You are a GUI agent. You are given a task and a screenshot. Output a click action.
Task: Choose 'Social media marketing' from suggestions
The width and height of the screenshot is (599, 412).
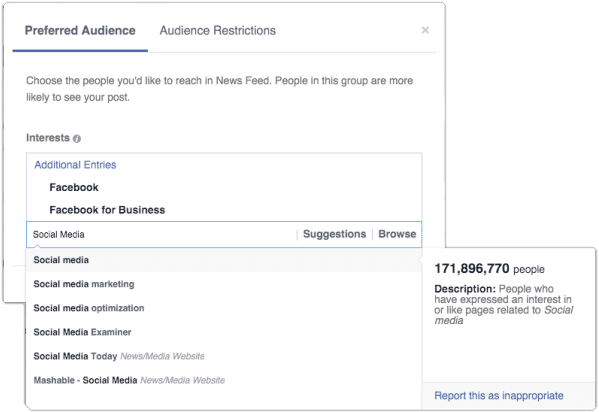[224, 284]
